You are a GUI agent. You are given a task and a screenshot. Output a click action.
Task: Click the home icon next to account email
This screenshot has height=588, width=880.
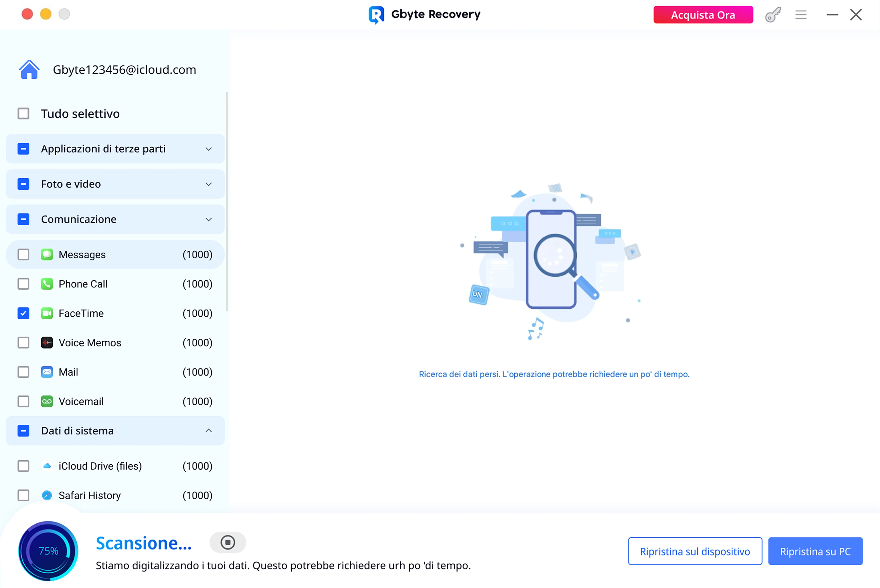(x=29, y=70)
